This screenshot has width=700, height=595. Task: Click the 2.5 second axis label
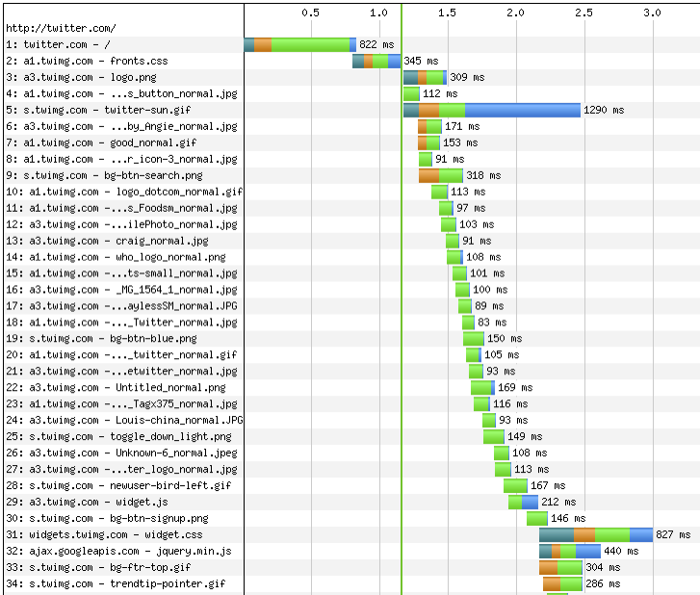tap(583, 13)
